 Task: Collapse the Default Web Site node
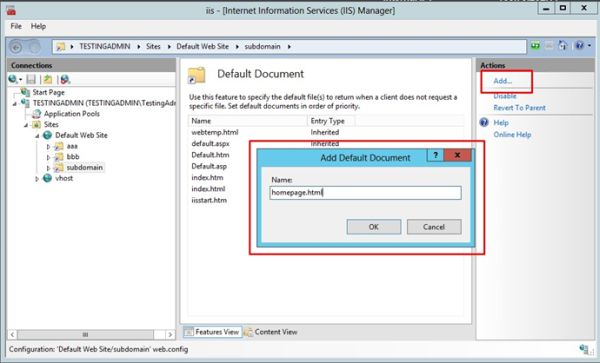(x=37, y=136)
